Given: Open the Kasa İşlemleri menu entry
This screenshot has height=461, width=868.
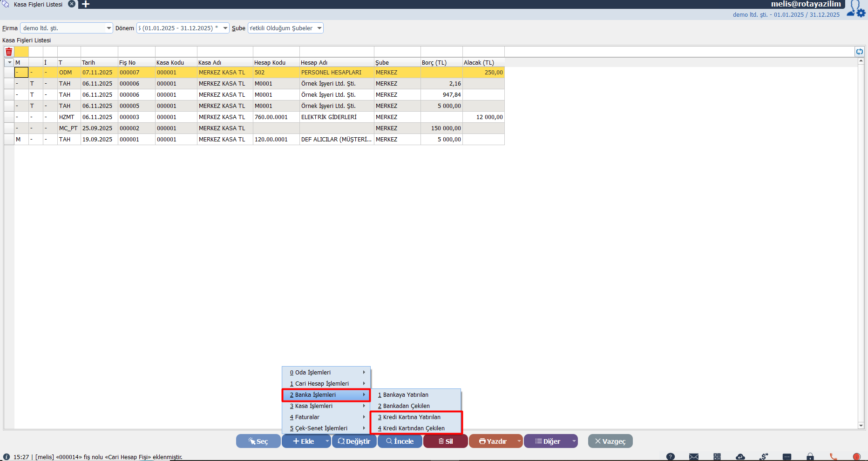Looking at the screenshot, I should tap(314, 406).
